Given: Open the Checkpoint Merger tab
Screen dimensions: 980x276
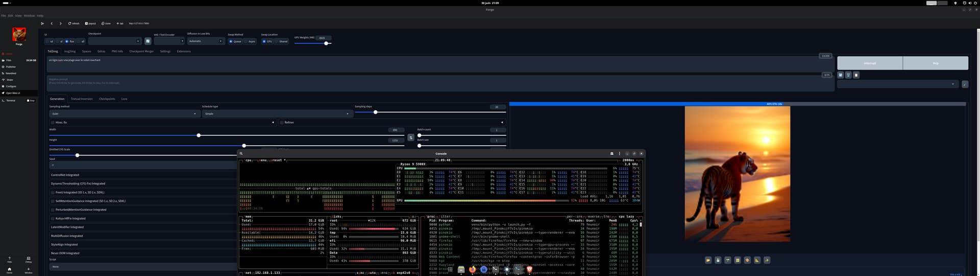Looking at the screenshot, I should tap(141, 51).
